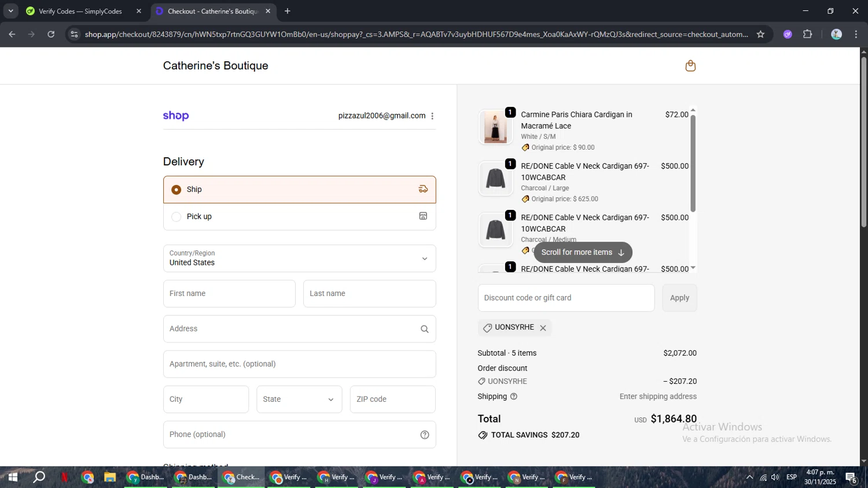Click the Phone (optional) field
The image size is (868, 488).
click(300, 435)
